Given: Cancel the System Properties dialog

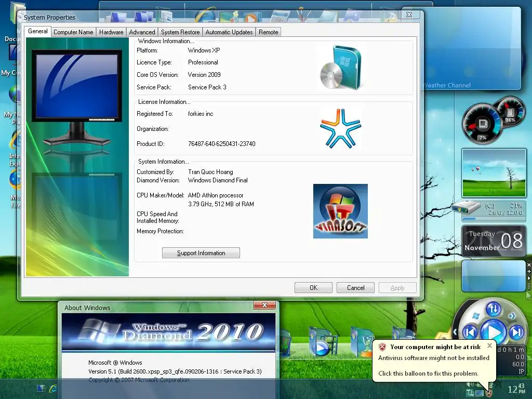Looking at the screenshot, I should 355,288.
